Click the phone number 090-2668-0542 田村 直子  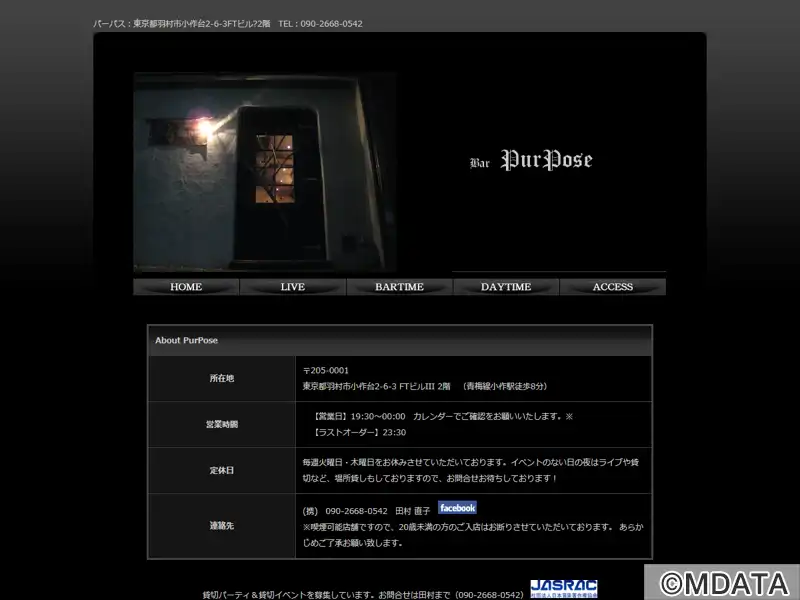(366, 511)
